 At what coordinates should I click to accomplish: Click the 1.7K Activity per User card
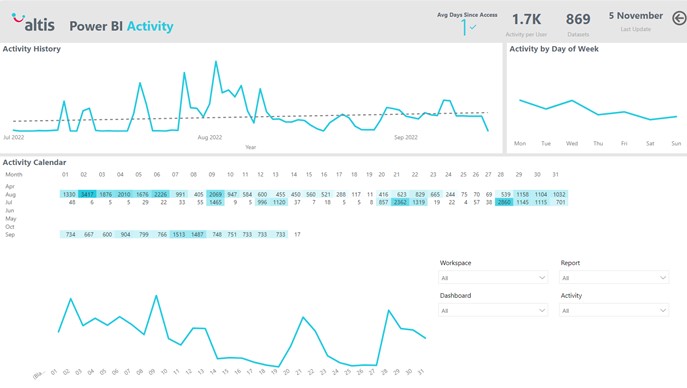pos(526,25)
